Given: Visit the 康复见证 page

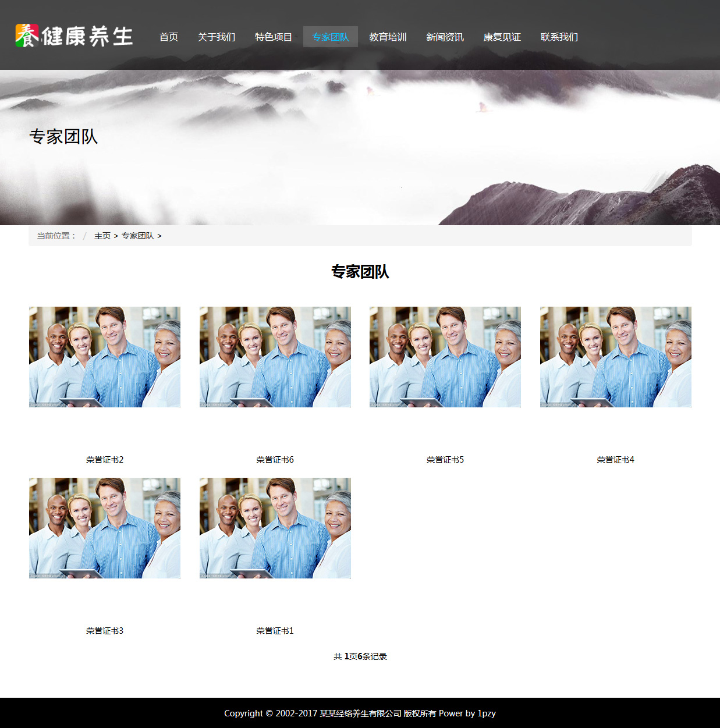Looking at the screenshot, I should pos(502,37).
